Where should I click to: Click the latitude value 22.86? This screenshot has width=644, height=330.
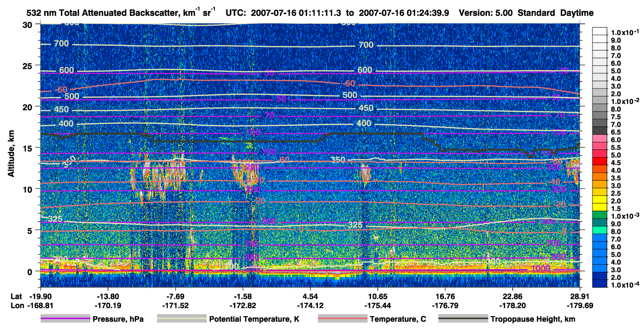coord(513,297)
